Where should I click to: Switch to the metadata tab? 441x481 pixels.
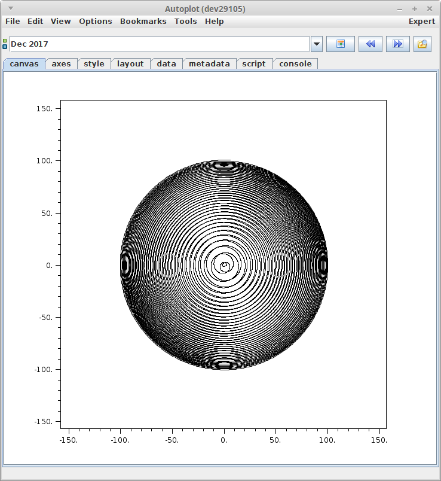coord(209,64)
